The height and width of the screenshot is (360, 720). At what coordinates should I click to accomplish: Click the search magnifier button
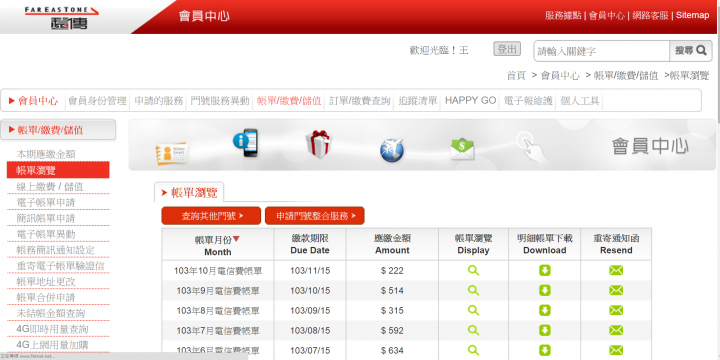coord(691,51)
